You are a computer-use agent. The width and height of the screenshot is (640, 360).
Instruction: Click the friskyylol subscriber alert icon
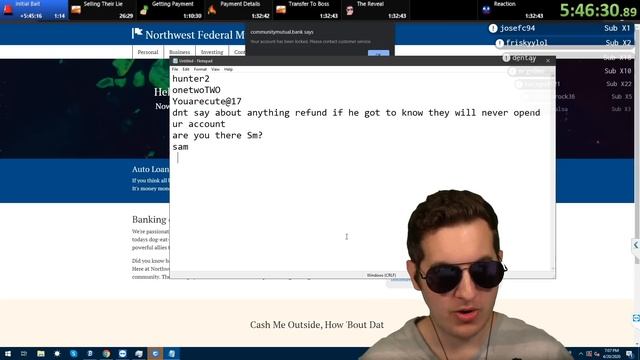[499, 43]
